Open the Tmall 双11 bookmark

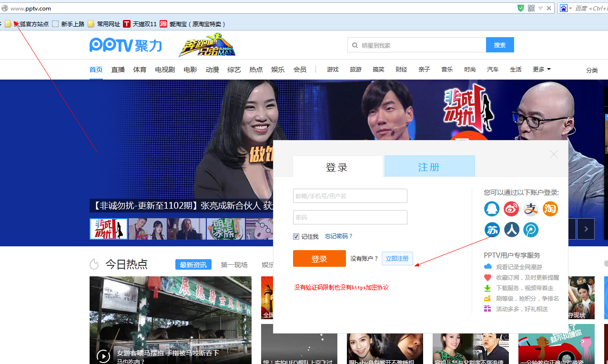click(140, 24)
